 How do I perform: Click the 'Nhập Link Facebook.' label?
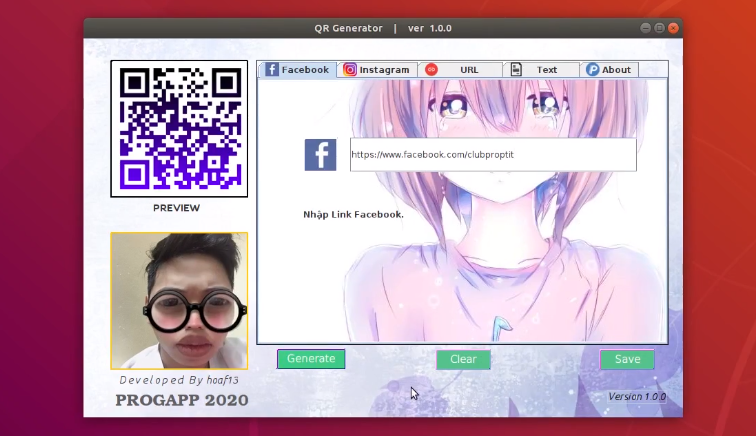353,215
